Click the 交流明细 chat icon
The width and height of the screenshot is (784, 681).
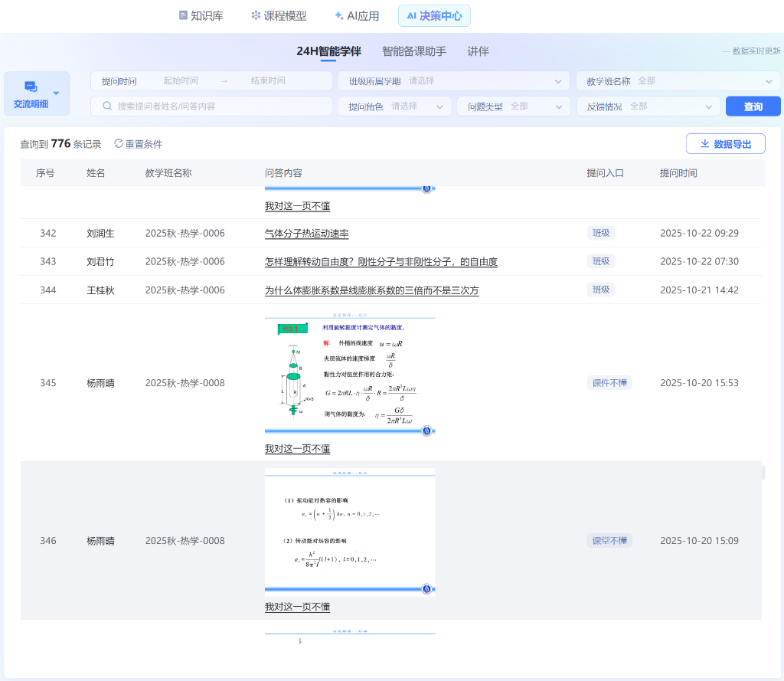pos(31,87)
